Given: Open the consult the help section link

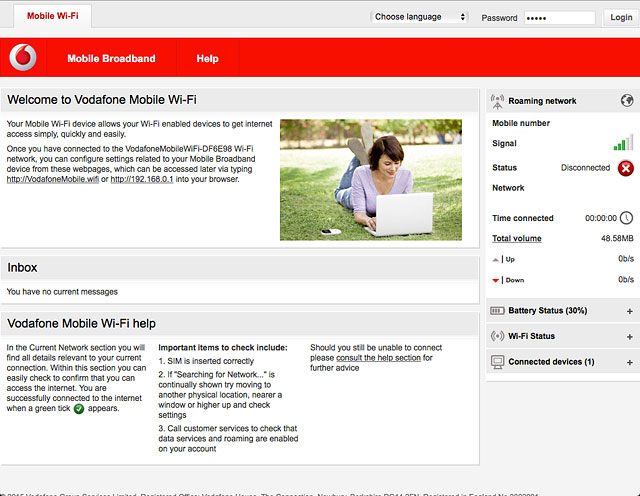Looking at the screenshot, I should pyautogui.click(x=378, y=358).
